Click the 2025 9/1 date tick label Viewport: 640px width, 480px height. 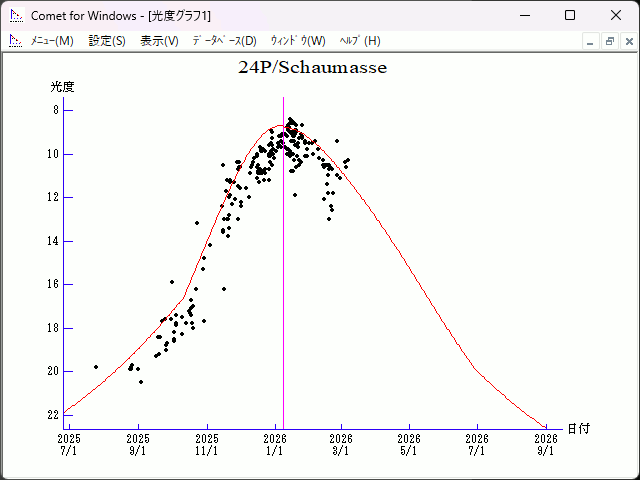(x=138, y=444)
